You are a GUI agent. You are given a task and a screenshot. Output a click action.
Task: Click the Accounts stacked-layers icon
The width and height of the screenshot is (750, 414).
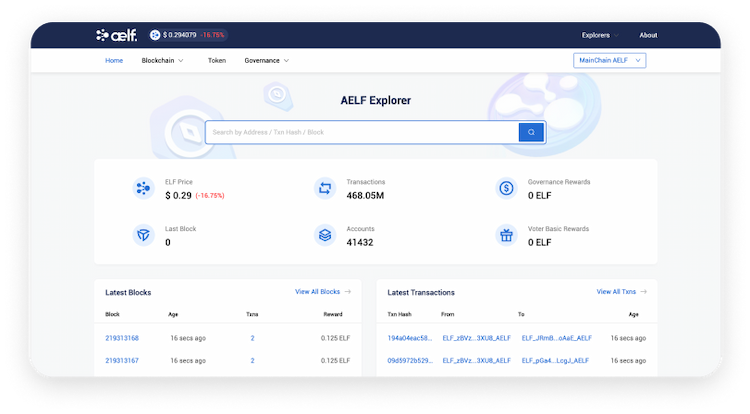[x=325, y=235]
